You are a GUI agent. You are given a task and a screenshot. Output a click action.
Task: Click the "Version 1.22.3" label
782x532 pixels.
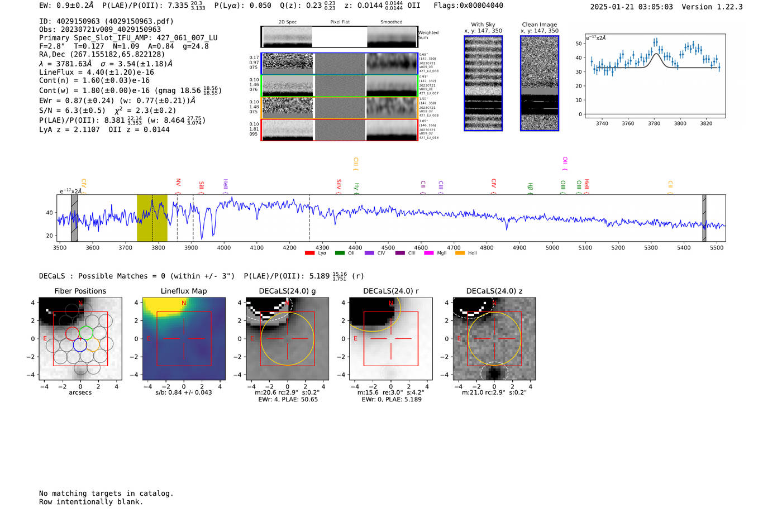point(712,7)
